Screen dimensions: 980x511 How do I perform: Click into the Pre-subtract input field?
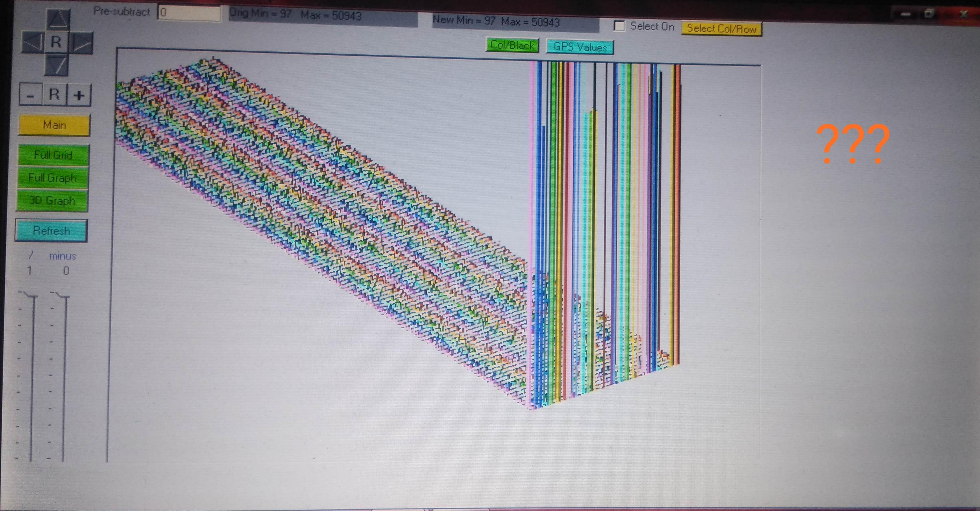189,13
